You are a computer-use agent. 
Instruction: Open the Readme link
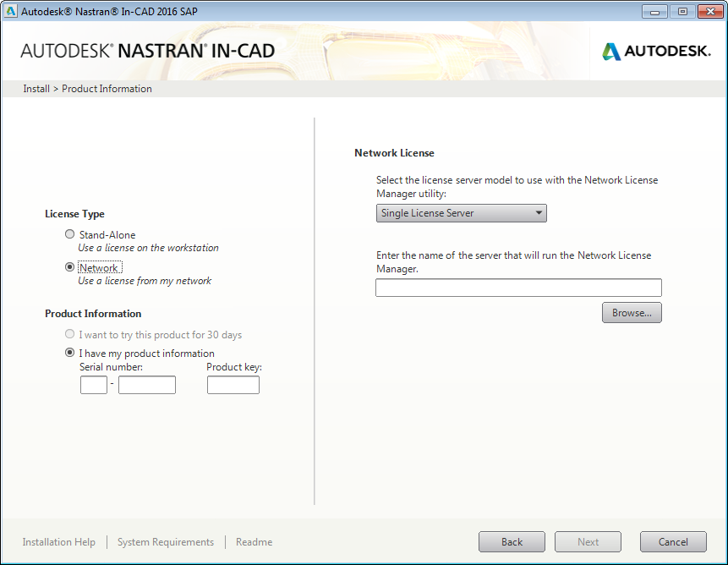pyautogui.click(x=254, y=542)
